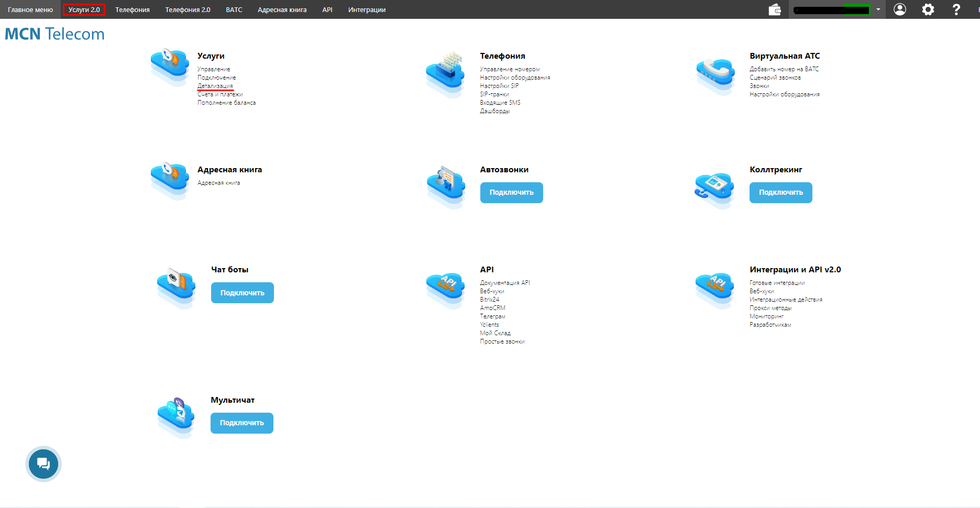Click the Виртуальная АТС heading

pyautogui.click(x=785, y=56)
